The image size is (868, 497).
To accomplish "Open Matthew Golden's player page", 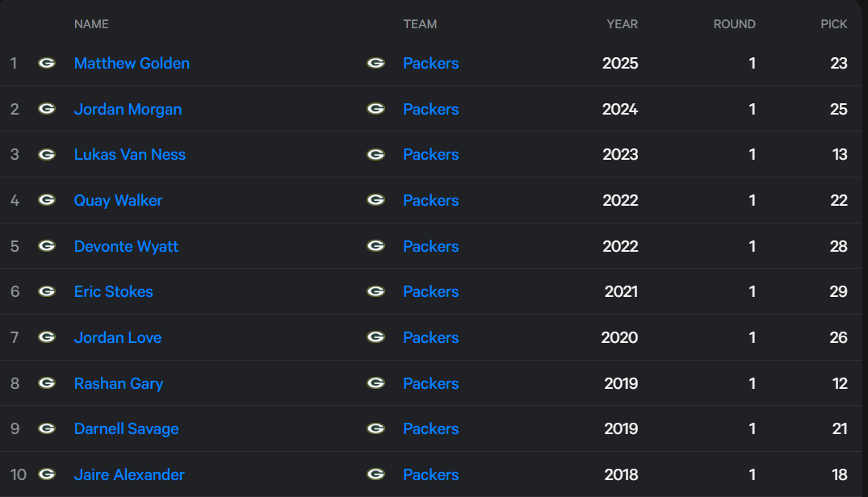I will point(132,63).
